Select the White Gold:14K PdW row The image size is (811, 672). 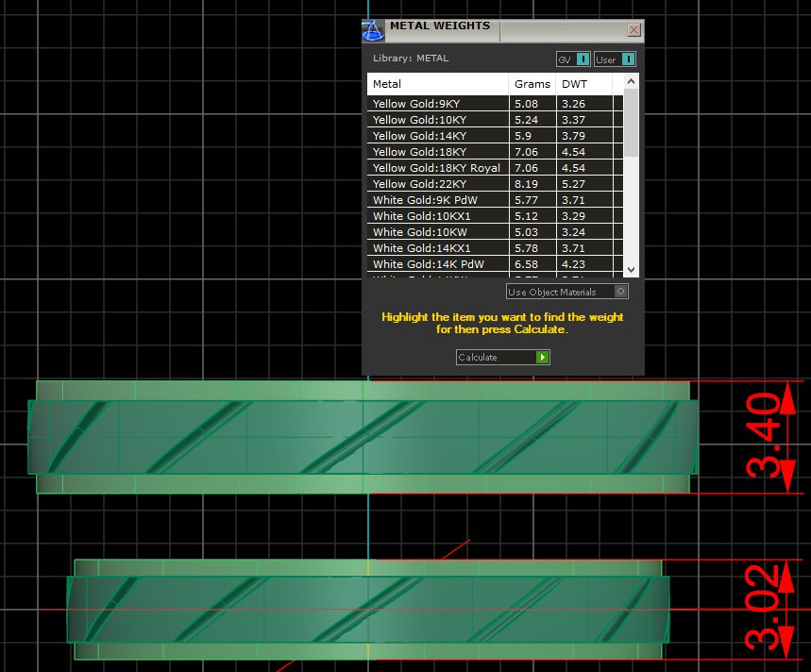(x=495, y=263)
